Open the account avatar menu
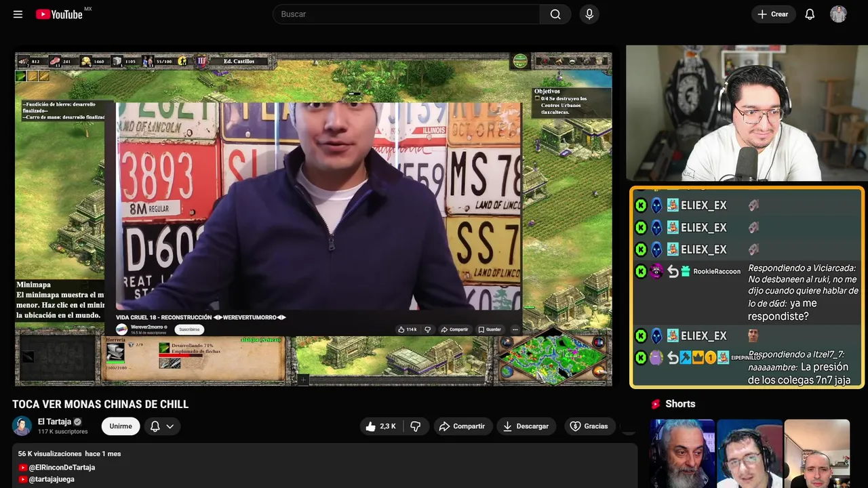Image resolution: width=868 pixels, height=488 pixels. click(838, 14)
